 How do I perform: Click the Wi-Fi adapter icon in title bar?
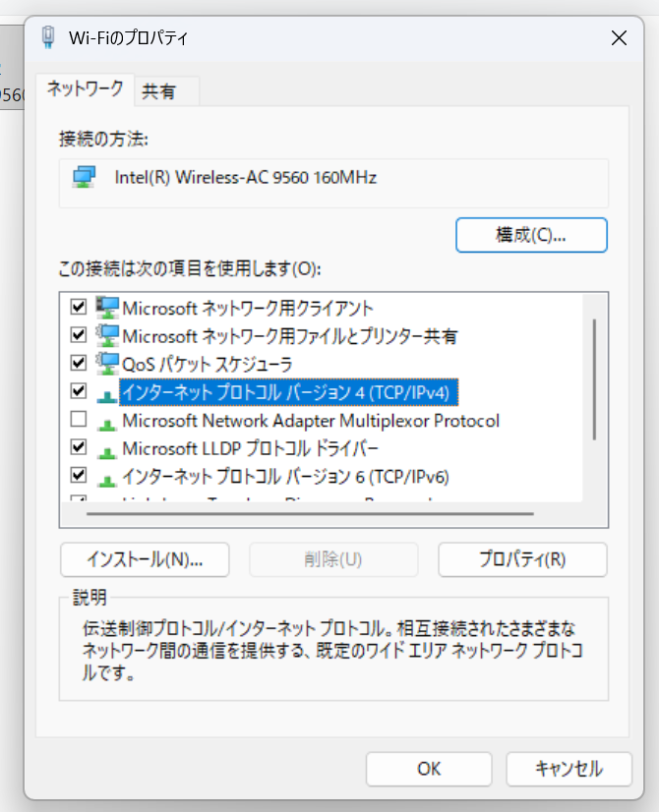coord(48,38)
